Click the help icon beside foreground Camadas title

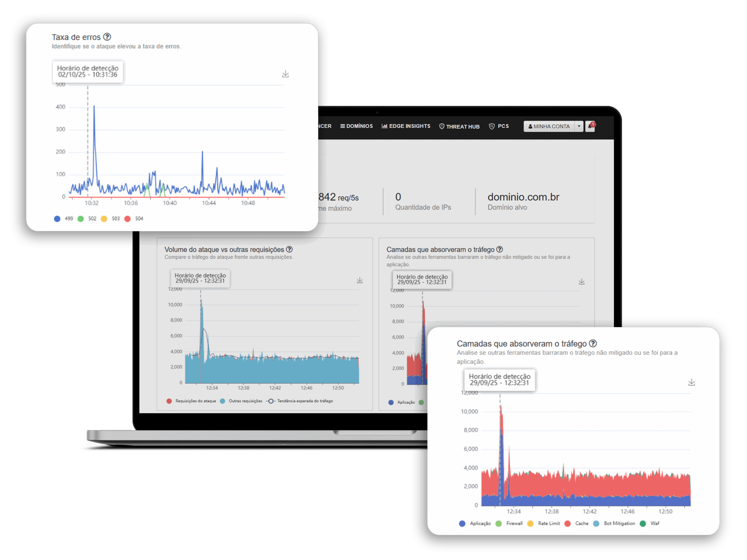(593, 344)
